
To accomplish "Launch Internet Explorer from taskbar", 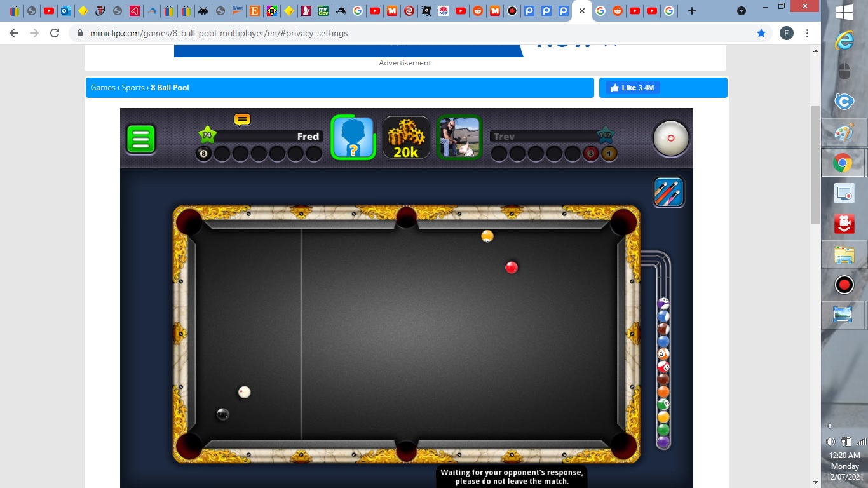I will 844,41.
